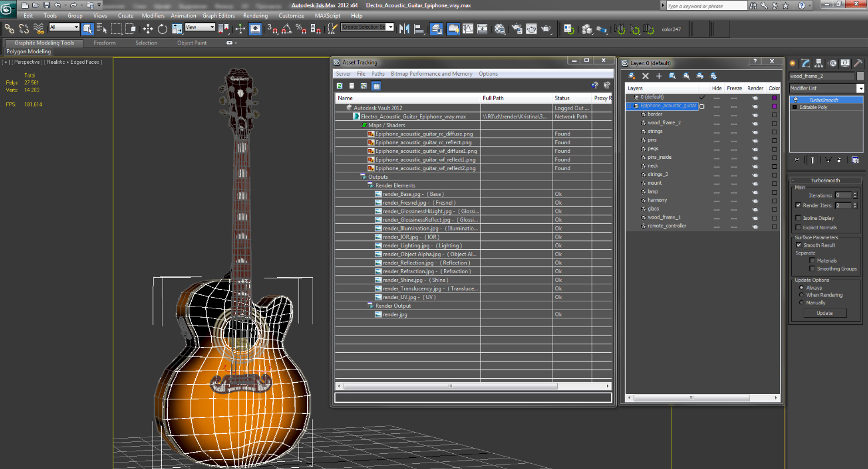This screenshot has height=469, width=868.
Task: Click Pin Stack icon under modifier stack
Action: [x=796, y=160]
